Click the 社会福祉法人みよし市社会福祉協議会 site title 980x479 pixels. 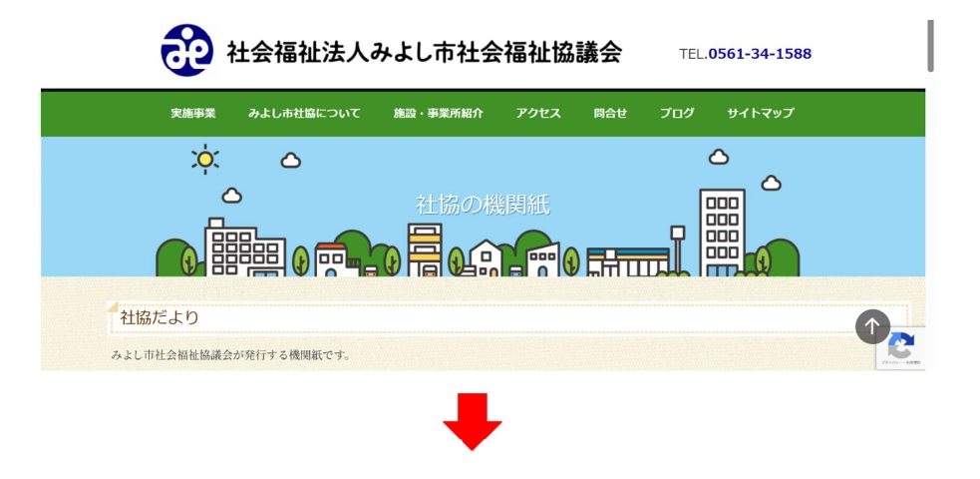(424, 53)
